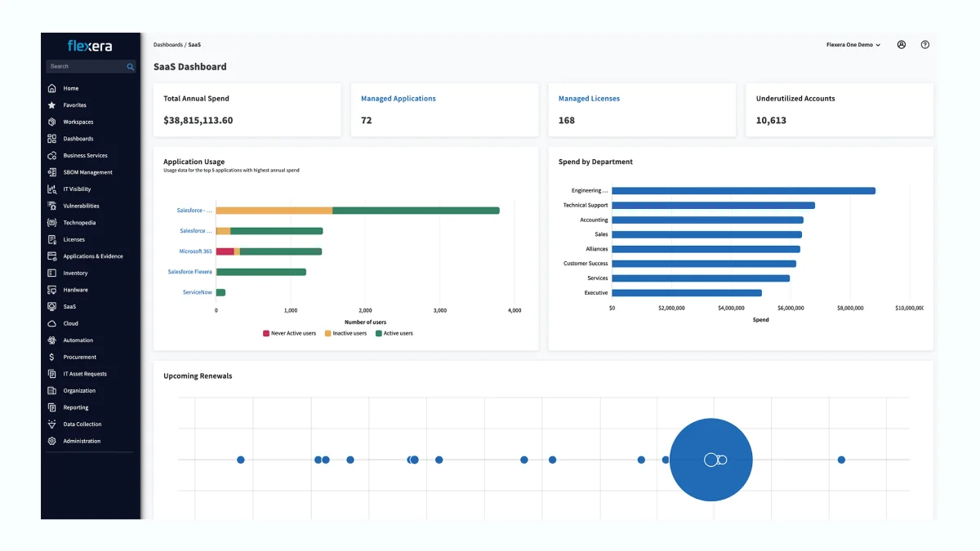The width and height of the screenshot is (980, 551).
Task: Click the Upcoming Renewals heading
Action: 198,376
